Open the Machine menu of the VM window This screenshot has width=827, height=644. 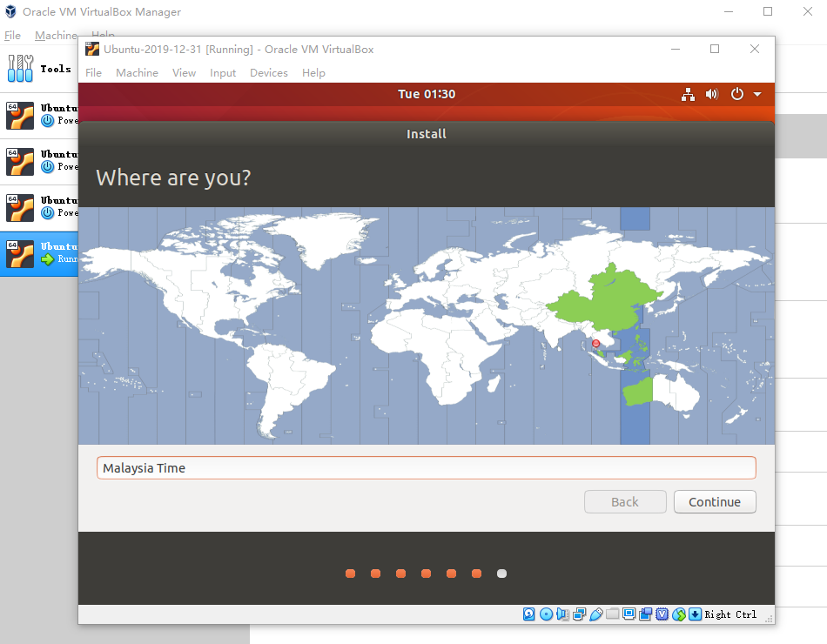(x=138, y=73)
